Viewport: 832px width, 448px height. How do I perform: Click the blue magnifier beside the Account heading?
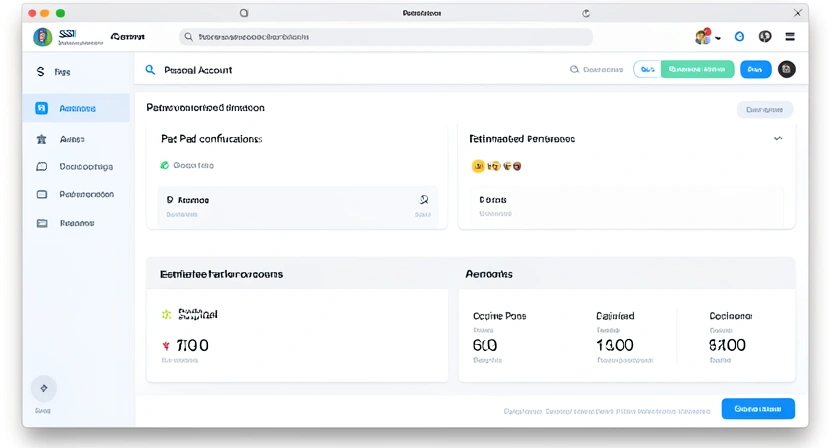point(151,70)
